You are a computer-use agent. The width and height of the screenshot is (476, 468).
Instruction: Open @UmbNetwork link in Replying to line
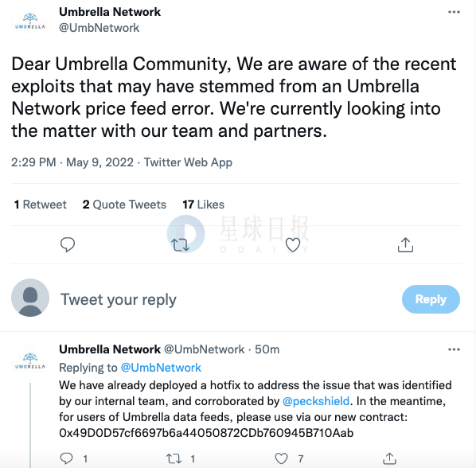click(x=161, y=368)
